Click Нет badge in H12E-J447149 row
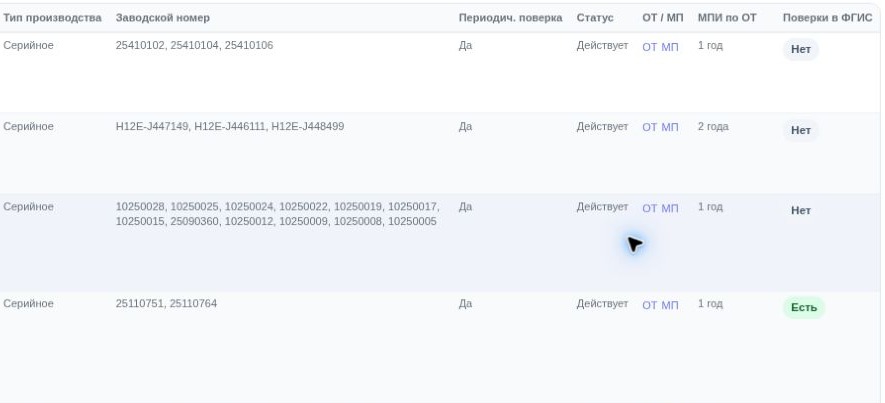Image resolution: width=885 pixels, height=403 pixels. pos(800,130)
